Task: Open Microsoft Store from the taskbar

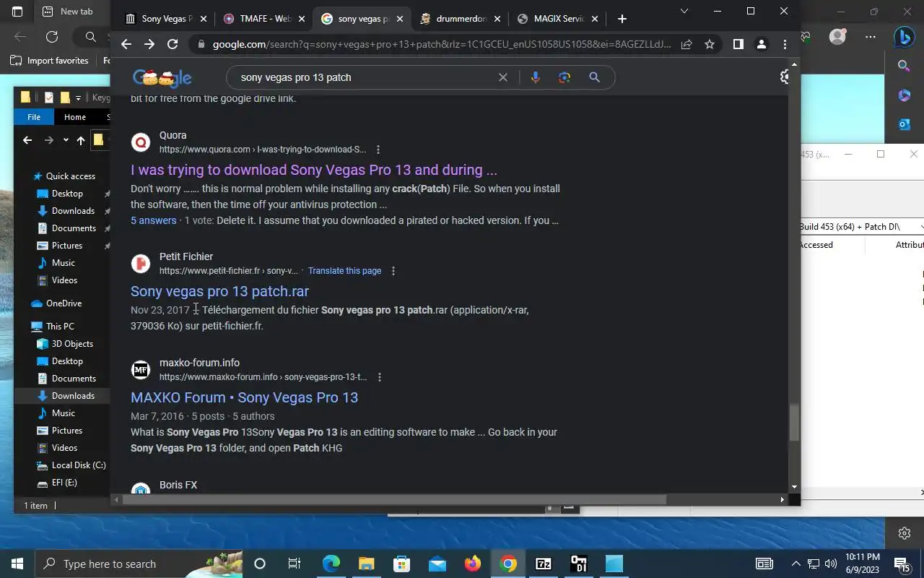Action: 401,564
